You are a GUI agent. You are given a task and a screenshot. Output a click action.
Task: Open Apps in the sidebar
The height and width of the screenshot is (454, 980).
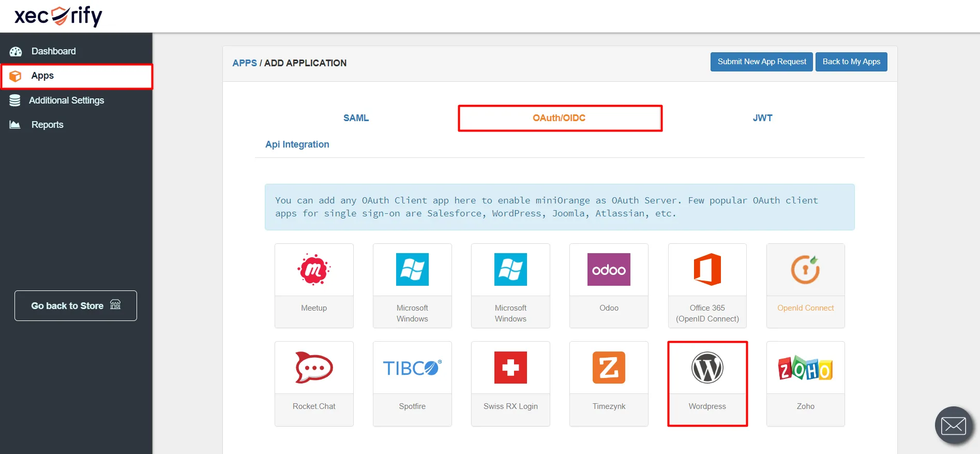77,76
